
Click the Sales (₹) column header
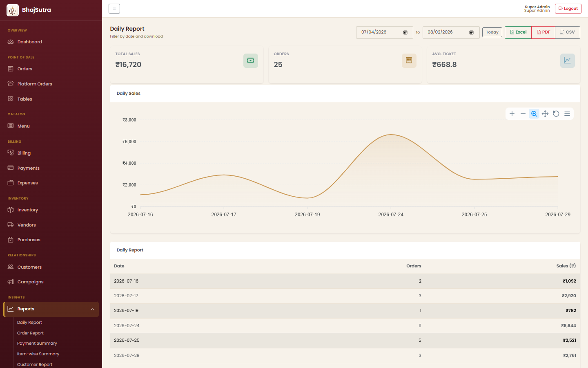[566, 266]
